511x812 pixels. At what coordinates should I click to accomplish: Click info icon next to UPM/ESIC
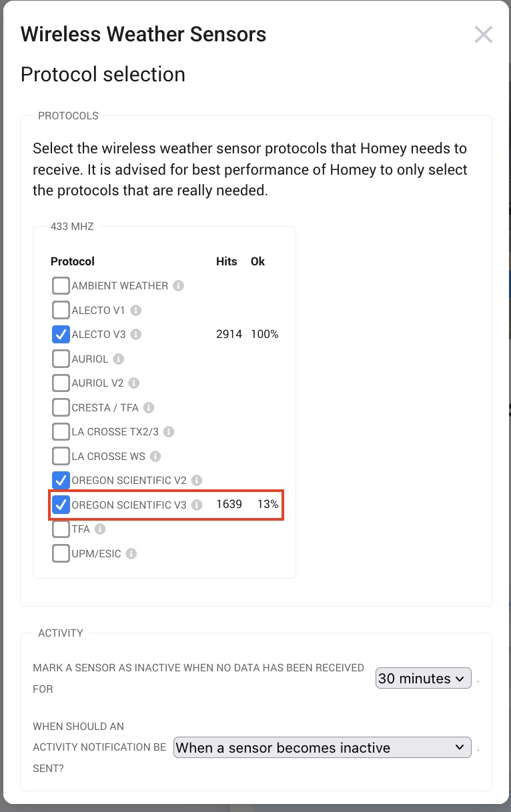[x=131, y=553]
